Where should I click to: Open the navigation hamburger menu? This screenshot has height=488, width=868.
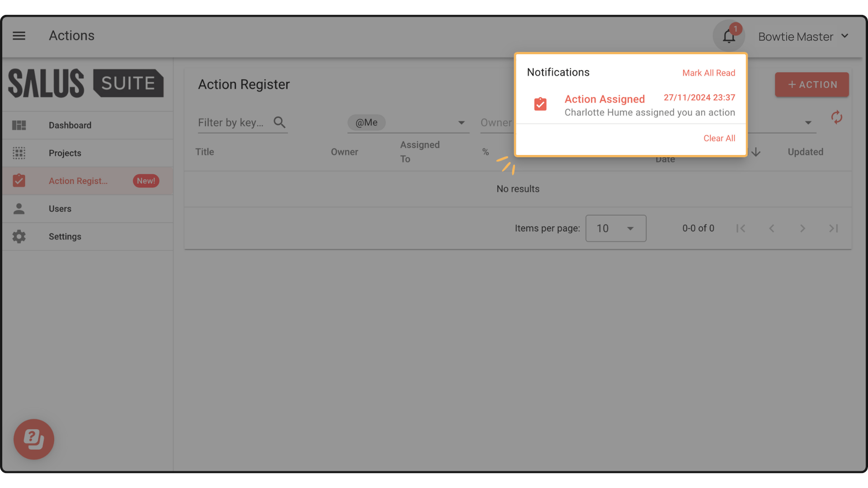click(x=19, y=36)
